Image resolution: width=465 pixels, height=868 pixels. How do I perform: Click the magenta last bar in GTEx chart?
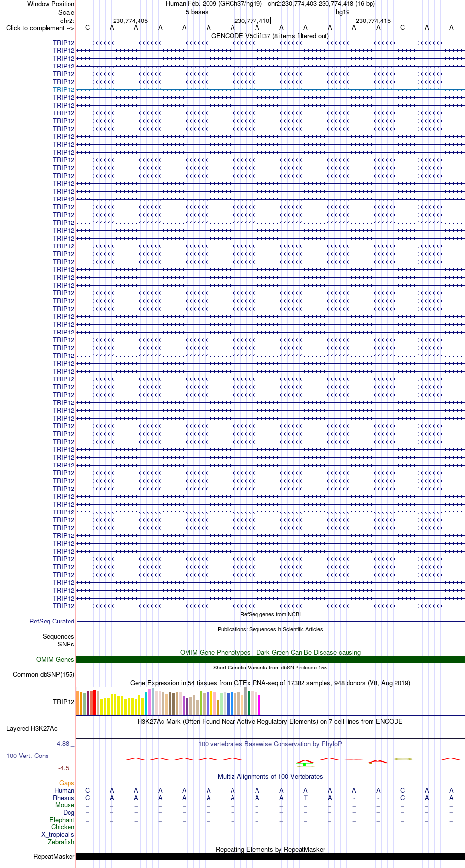[259, 705]
